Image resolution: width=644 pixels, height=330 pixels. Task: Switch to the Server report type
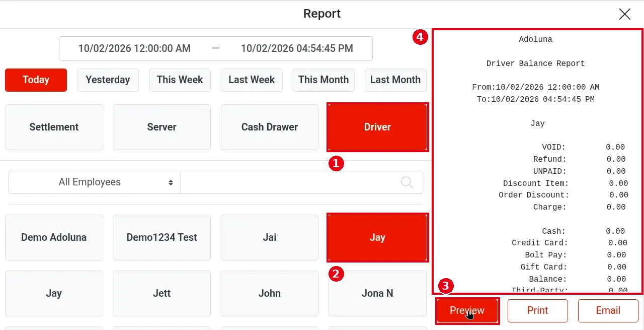(162, 127)
